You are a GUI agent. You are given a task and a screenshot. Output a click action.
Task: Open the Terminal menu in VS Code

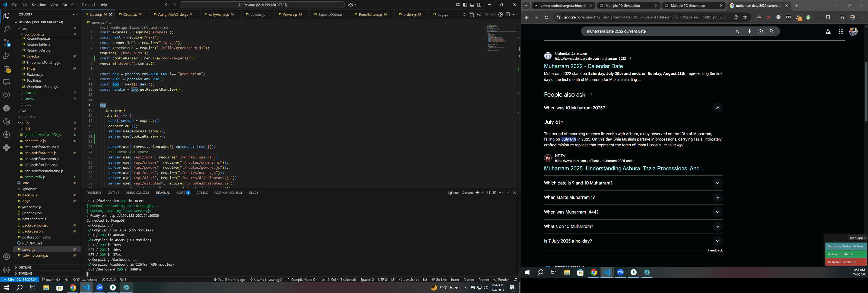[88, 5]
